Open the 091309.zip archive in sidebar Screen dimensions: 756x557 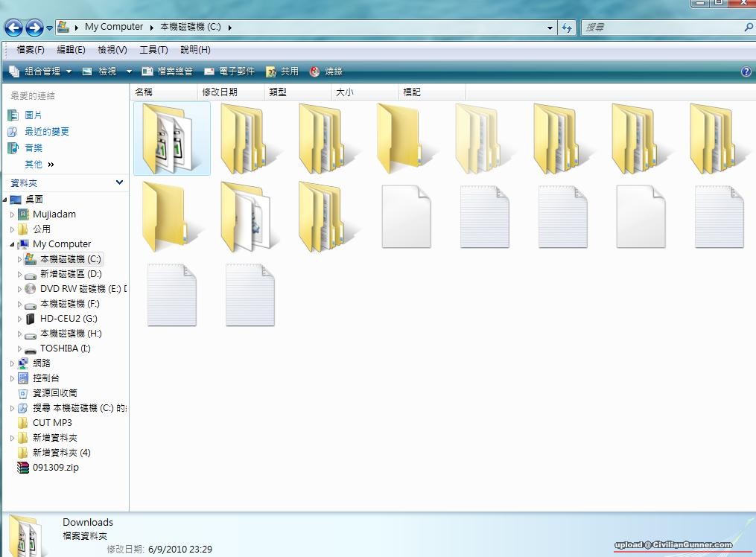(55, 468)
